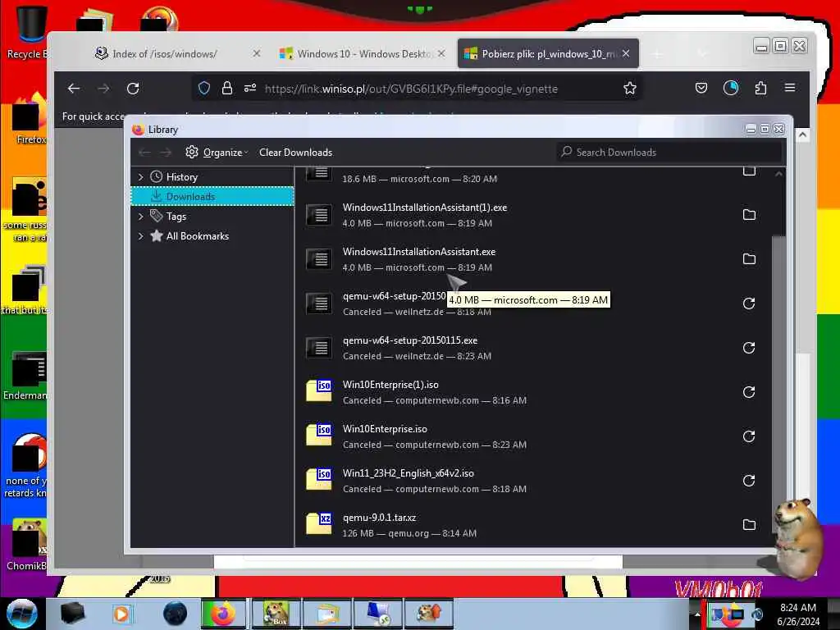Open the Windows Start orb
This screenshot has width=840, height=630.
pyautogui.click(x=22, y=614)
